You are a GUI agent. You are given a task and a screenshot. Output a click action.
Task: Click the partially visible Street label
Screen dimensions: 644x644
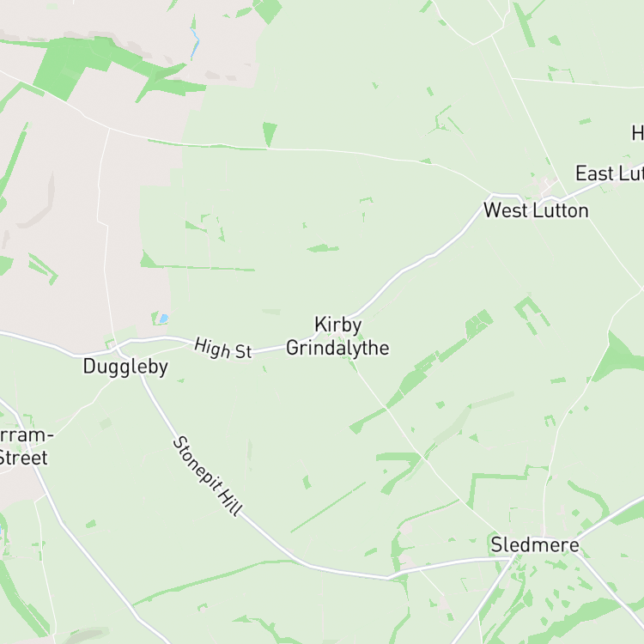[x=23, y=458]
